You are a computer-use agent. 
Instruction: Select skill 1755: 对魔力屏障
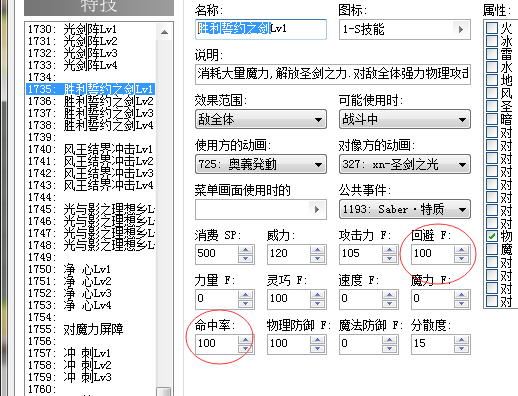pos(90,329)
